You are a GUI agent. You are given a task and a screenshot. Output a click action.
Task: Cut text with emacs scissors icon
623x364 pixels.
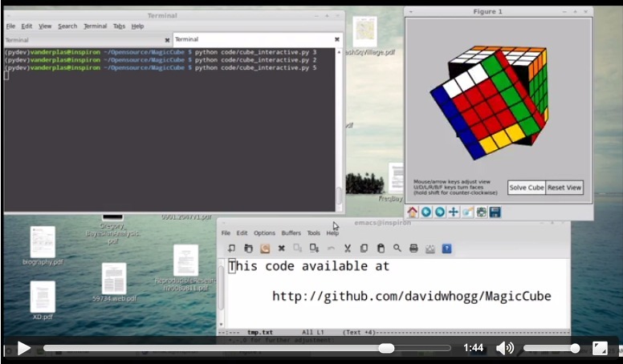348,249
